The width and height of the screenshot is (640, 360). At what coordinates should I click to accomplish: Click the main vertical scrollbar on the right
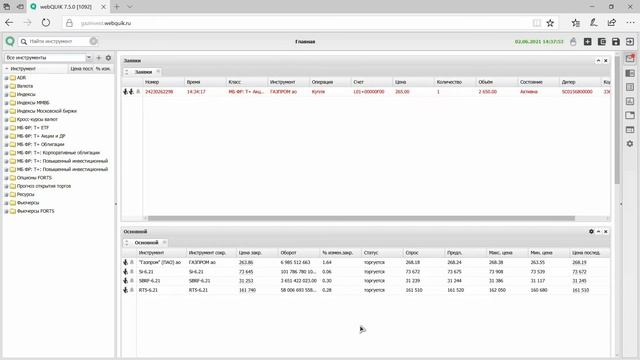coord(617,120)
